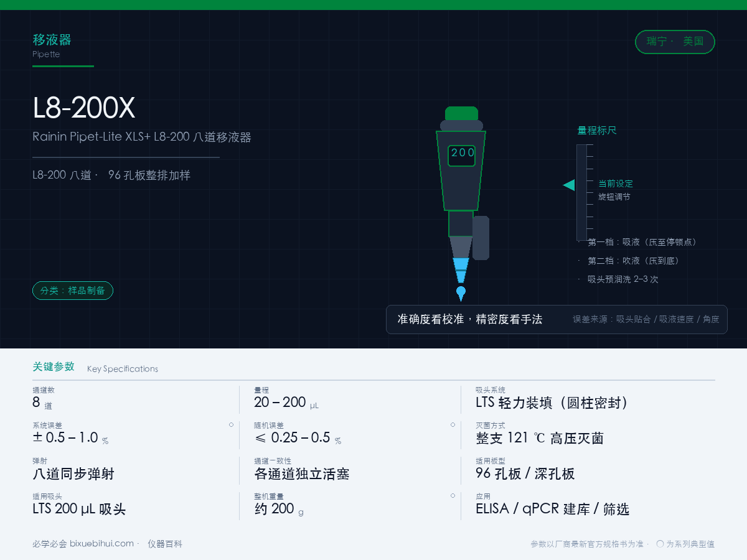
Task: Click the 关键参数 section heading
Action: coord(54,366)
